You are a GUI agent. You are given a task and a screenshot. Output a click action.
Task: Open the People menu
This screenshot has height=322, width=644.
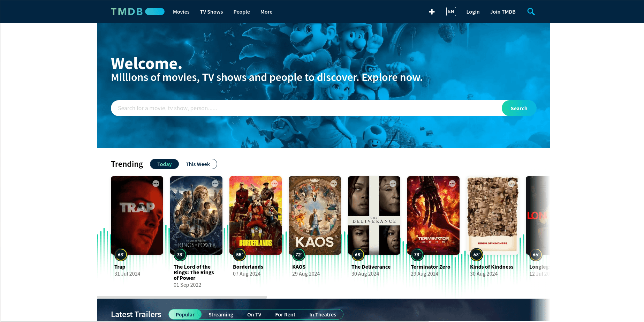242,12
